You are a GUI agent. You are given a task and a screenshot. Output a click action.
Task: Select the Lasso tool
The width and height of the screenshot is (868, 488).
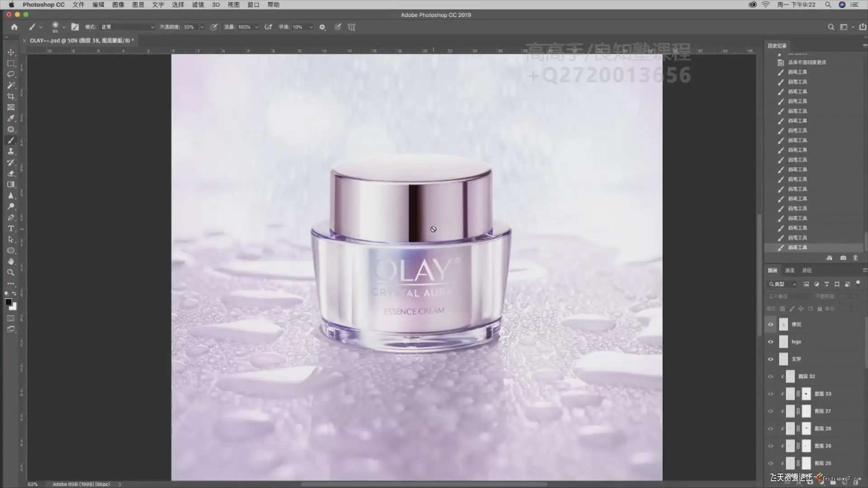click(11, 75)
